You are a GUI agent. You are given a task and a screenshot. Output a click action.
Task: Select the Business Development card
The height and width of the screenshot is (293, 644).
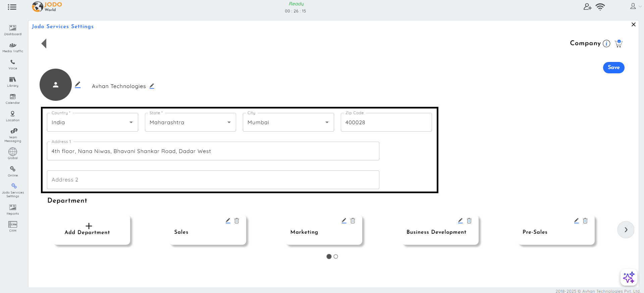pyautogui.click(x=440, y=230)
